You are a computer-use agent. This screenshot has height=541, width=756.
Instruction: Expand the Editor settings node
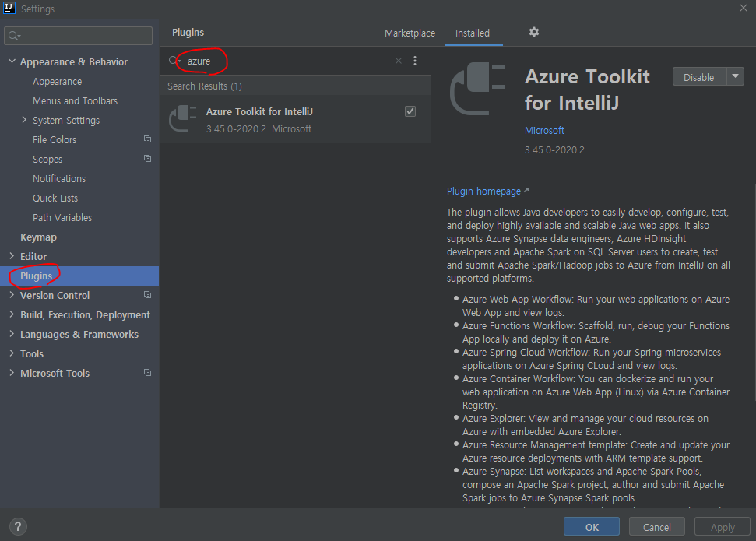tap(12, 256)
